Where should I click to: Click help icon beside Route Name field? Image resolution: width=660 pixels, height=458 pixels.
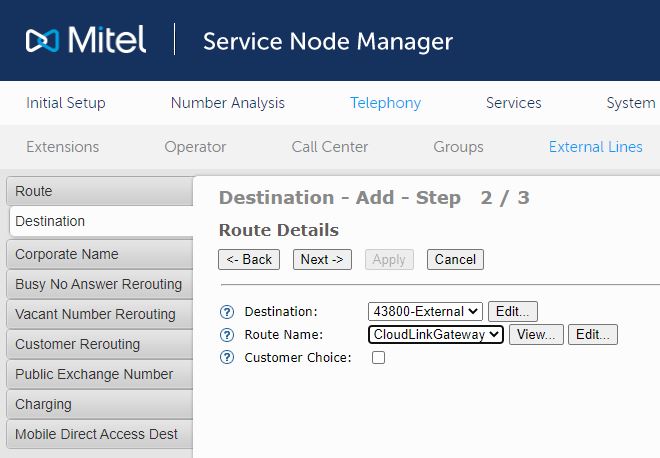click(x=227, y=335)
